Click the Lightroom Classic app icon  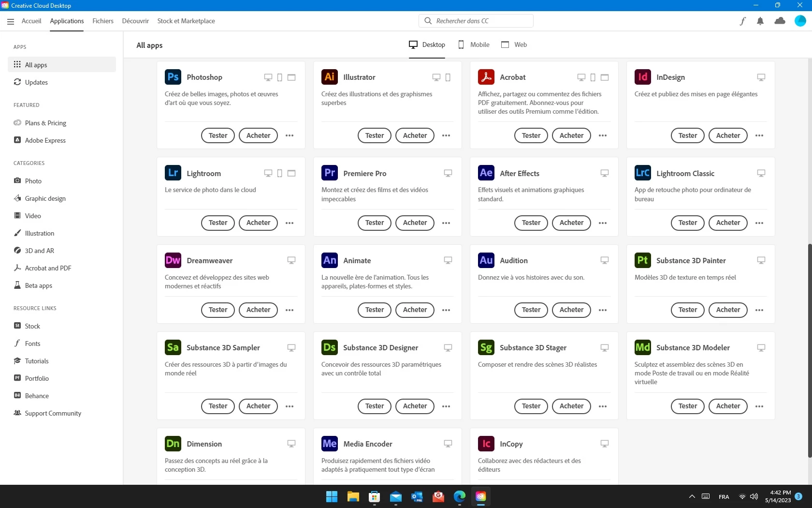click(x=643, y=173)
